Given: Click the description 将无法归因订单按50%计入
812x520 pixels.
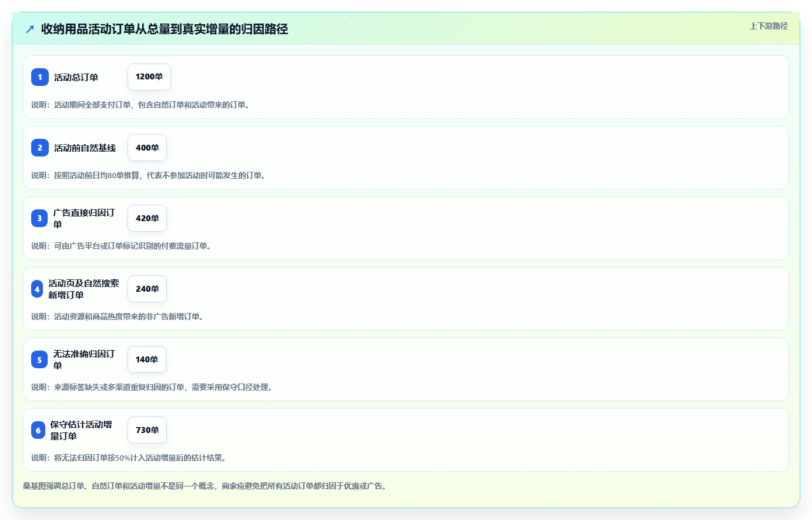Looking at the screenshot, I should pos(129,458).
